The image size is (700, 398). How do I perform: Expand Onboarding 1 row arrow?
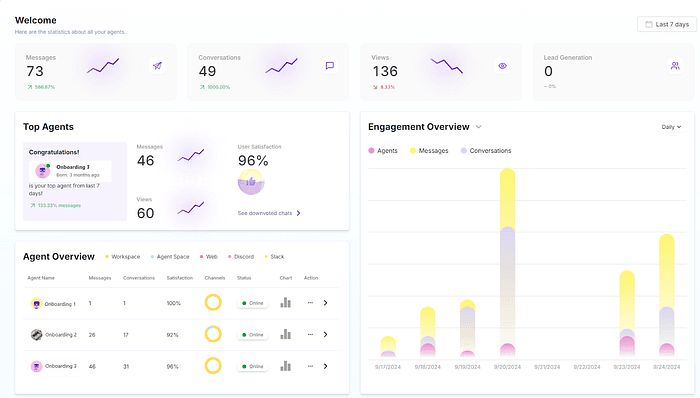(x=325, y=303)
